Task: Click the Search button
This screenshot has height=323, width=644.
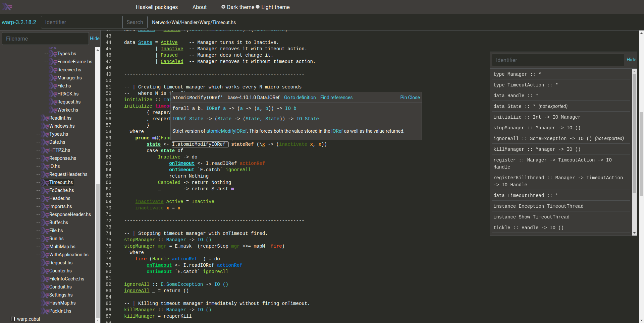Action: click(135, 22)
